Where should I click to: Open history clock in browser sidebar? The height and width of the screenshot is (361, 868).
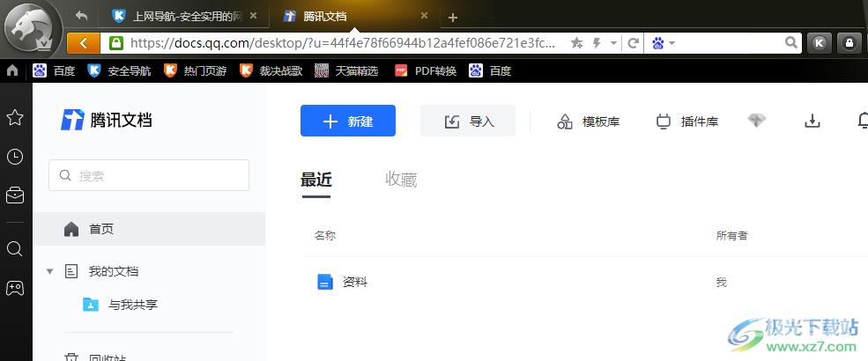(x=15, y=157)
